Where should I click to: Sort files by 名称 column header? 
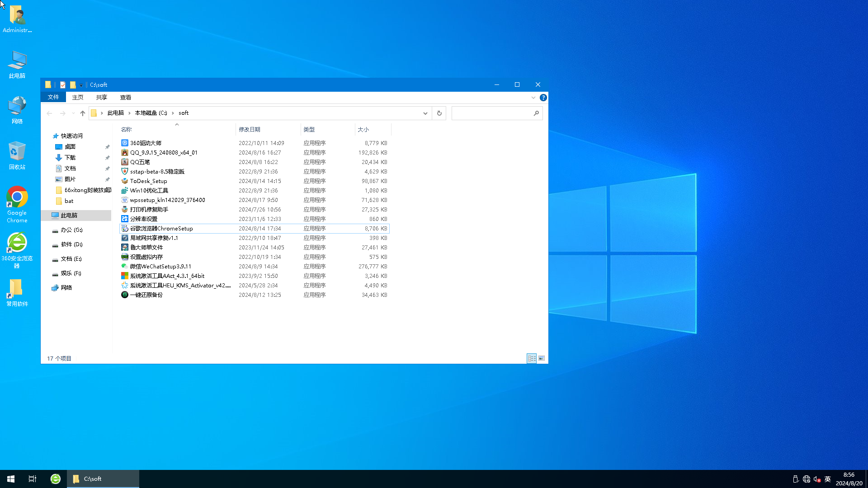[x=177, y=129]
